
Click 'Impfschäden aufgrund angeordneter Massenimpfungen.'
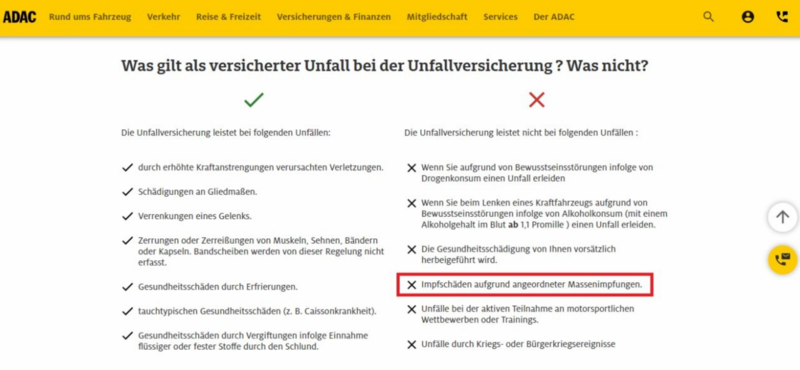coord(532,285)
